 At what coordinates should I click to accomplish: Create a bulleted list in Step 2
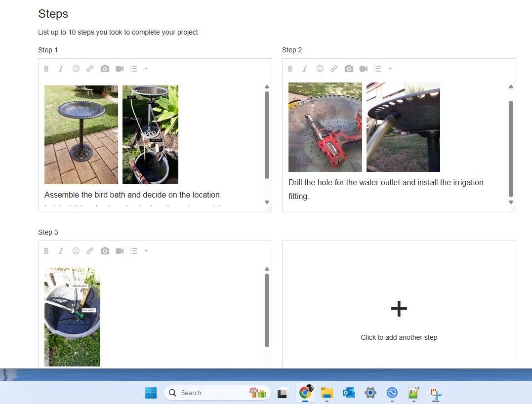click(x=378, y=69)
